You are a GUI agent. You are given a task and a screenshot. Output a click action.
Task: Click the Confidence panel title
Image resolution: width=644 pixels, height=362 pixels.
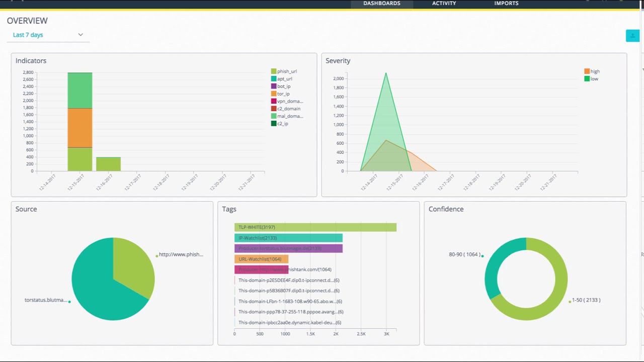pyautogui.click(x=446, y=209)
